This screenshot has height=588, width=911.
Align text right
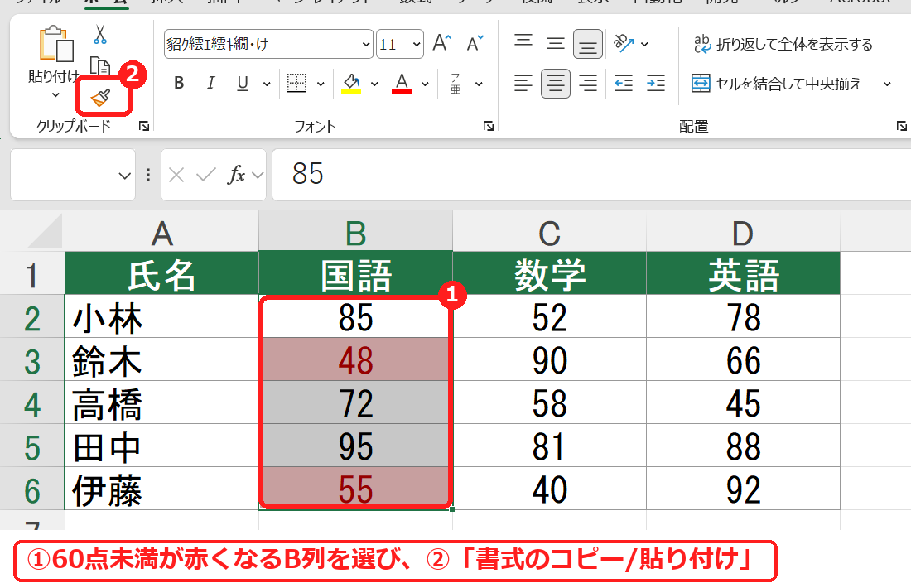click(x=588, y=84)
